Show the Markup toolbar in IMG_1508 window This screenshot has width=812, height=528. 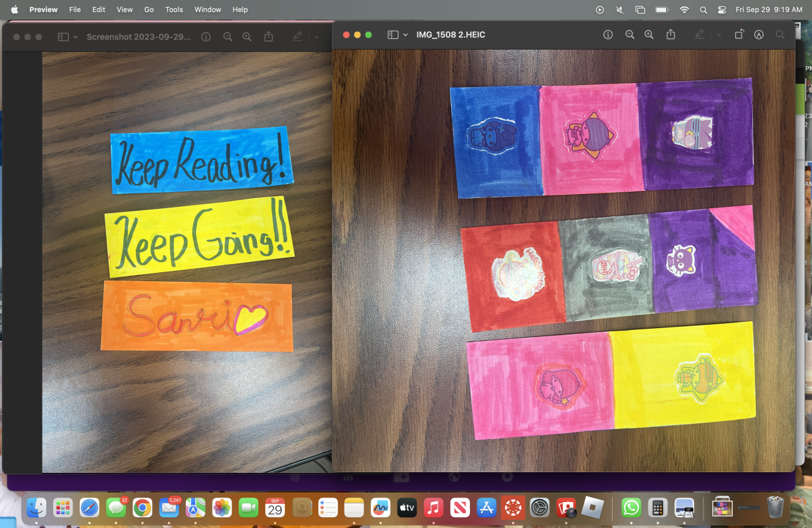pos(759,35)
